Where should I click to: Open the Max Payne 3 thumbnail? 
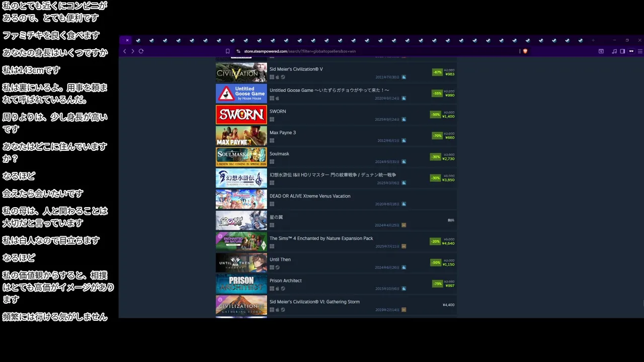click(x=242, y=136)
